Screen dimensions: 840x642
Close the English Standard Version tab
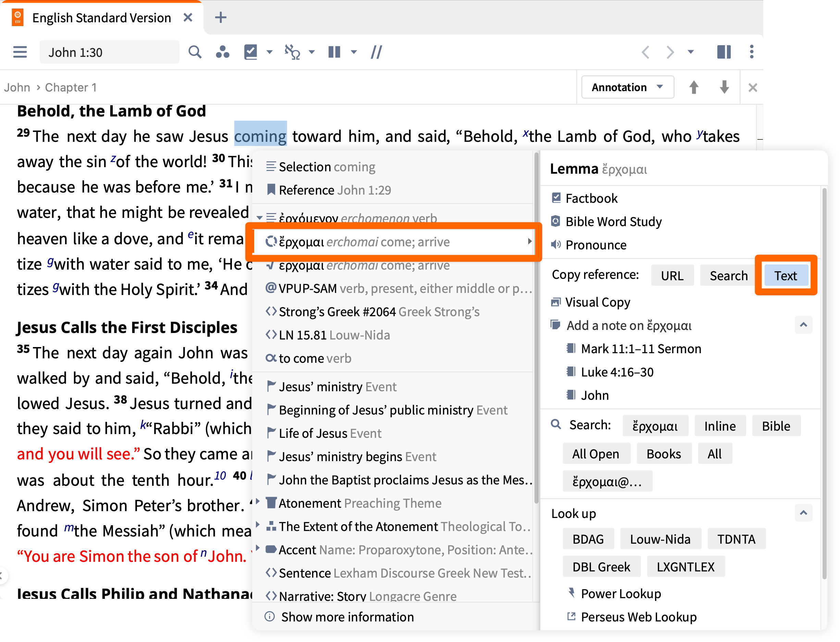point(188,17)
